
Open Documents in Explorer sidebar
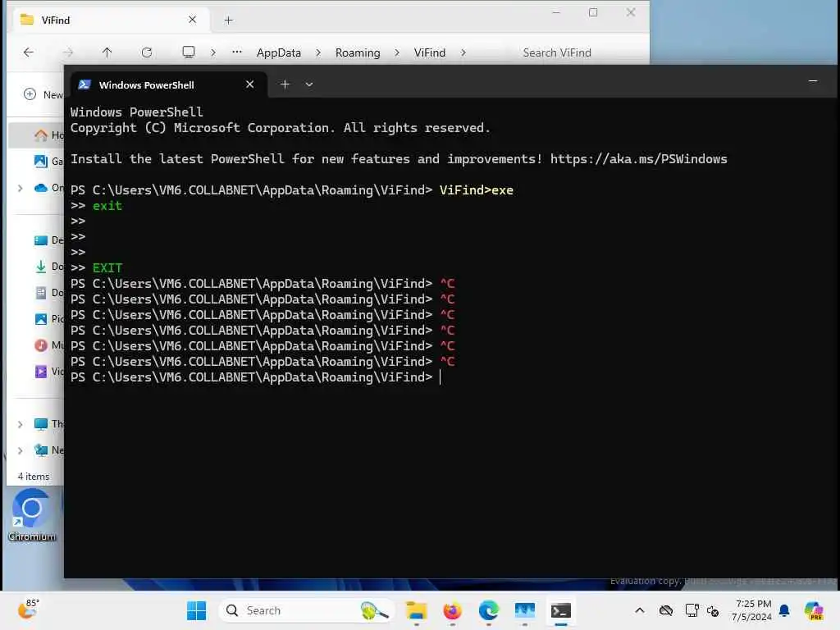pyautogui.click(x=48, y=293)
